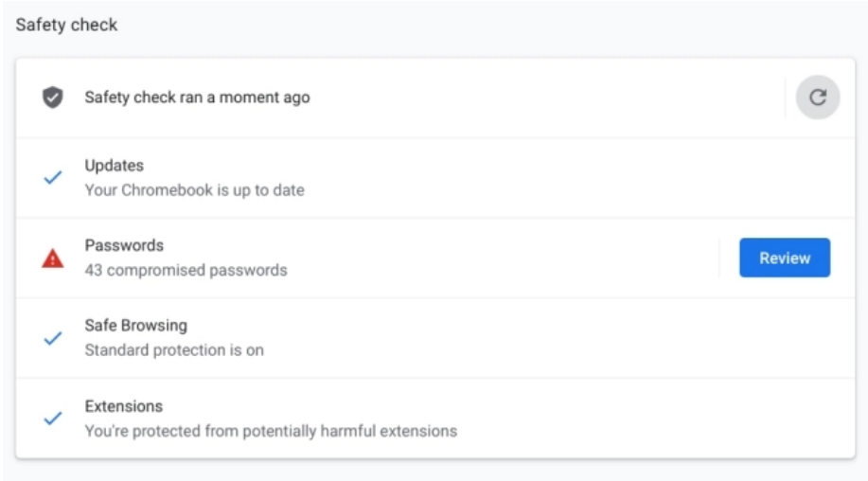The height and width of the screenshot is (481, 868).
Task: Click the blue checkmark next to Safe Browsing
Action: [x=53, y=338]
